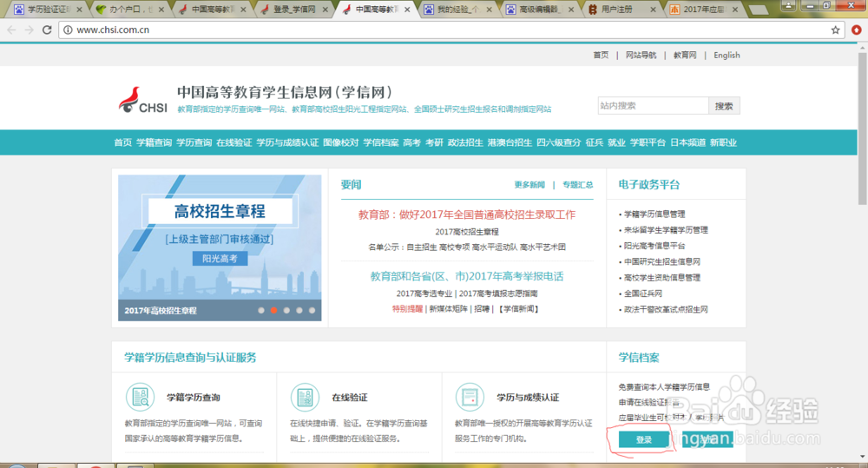The height and width of the screenshot is (468, 868).
Task: Click the address bar showing www.chsi.com.cn
Action: click(451, 30)
